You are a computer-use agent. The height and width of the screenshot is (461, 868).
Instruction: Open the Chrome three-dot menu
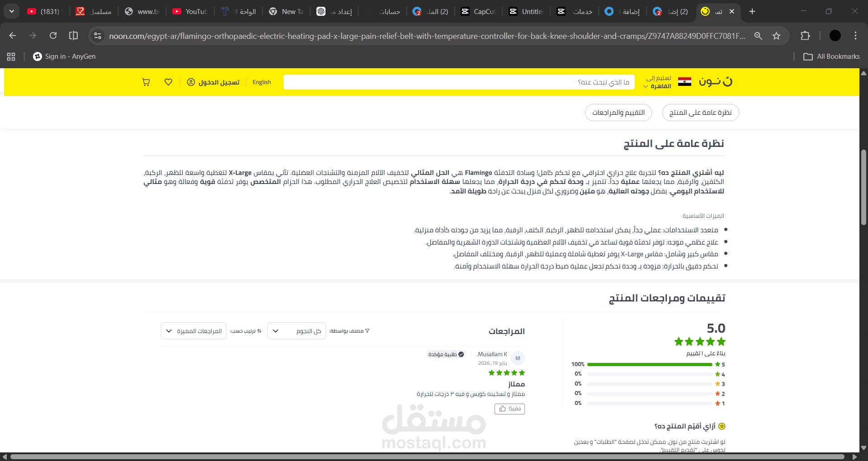click(855, 36)
